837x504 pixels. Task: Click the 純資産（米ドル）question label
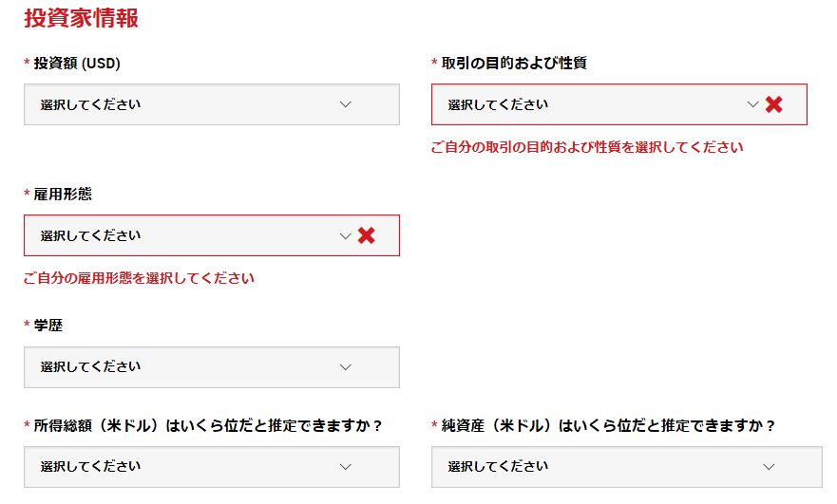coord(608,425)
